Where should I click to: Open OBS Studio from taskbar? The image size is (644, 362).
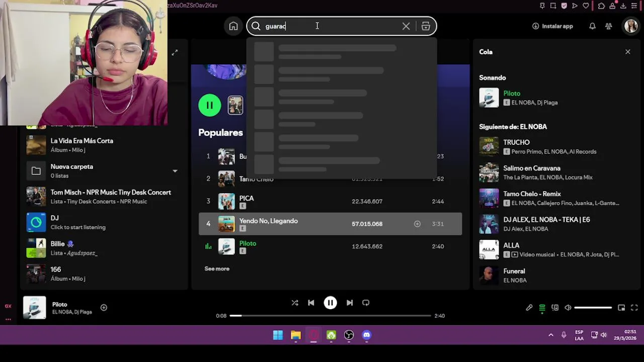(x=349, y=335)
